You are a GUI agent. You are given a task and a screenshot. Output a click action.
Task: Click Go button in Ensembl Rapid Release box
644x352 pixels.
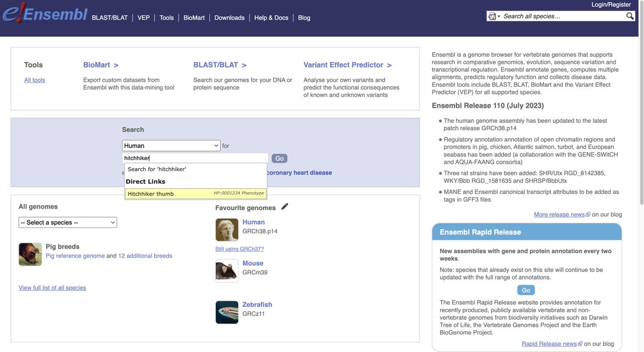point(526,290)
